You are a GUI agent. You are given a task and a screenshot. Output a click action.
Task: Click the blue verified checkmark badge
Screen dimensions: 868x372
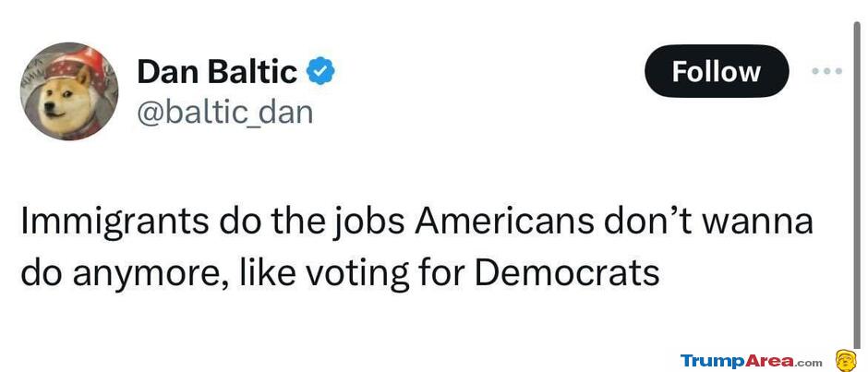tap(320, 71)
